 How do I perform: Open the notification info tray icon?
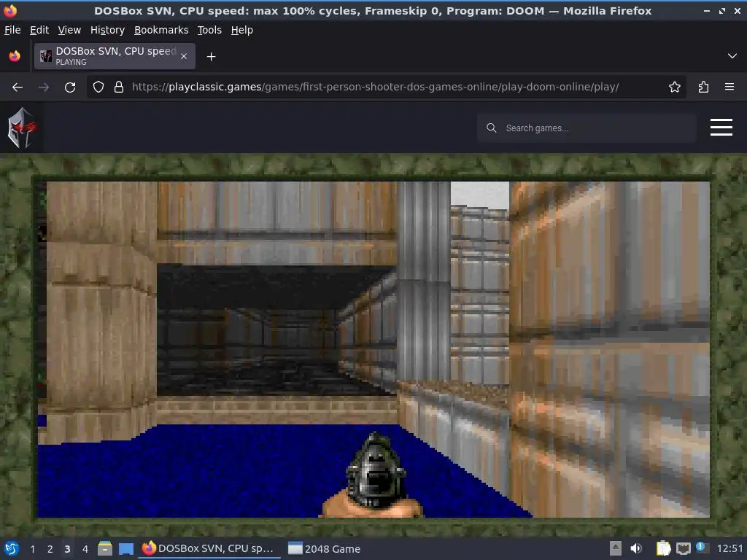[701, 547]
